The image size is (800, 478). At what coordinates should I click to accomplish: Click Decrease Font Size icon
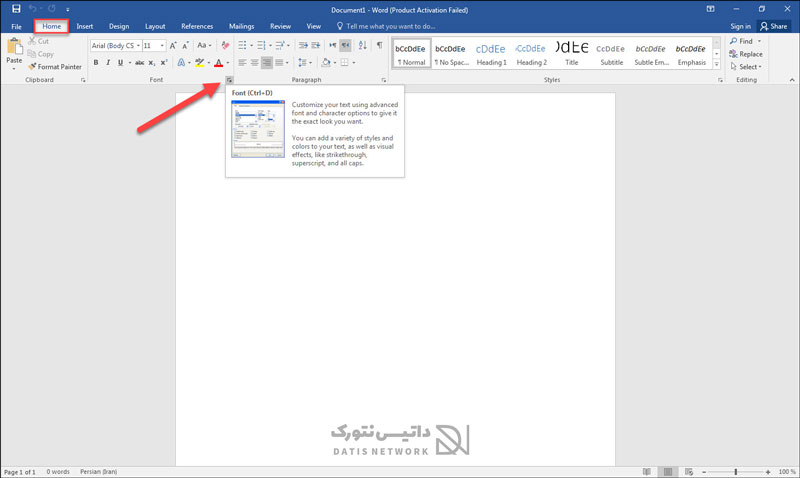[x=185, y=45]
